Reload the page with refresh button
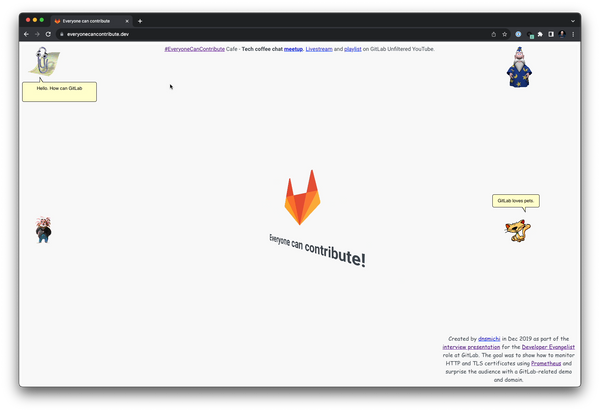Viewport: 600px width, 412px height. click(x=48, y=34)
